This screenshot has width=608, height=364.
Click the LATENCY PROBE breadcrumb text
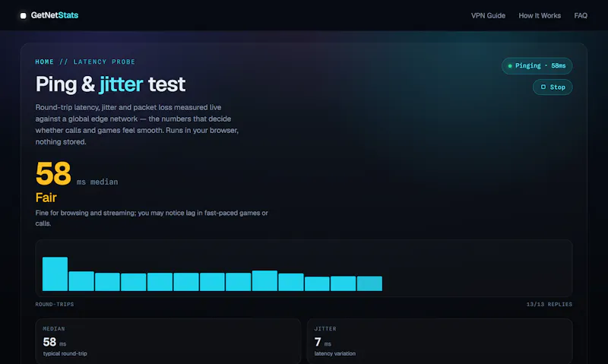coord(104,62)
